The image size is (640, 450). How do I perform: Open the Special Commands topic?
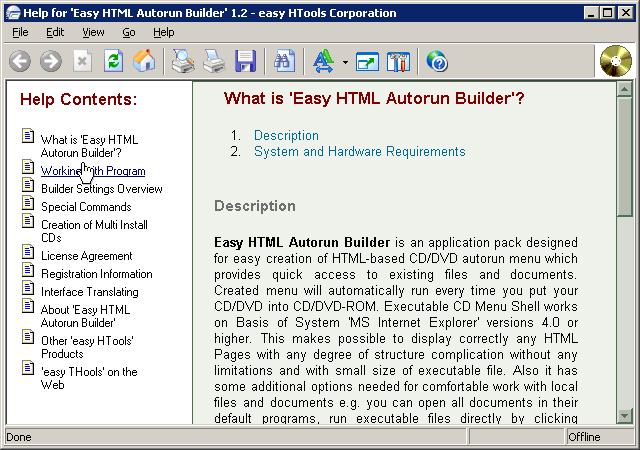[x=86, y=207]
